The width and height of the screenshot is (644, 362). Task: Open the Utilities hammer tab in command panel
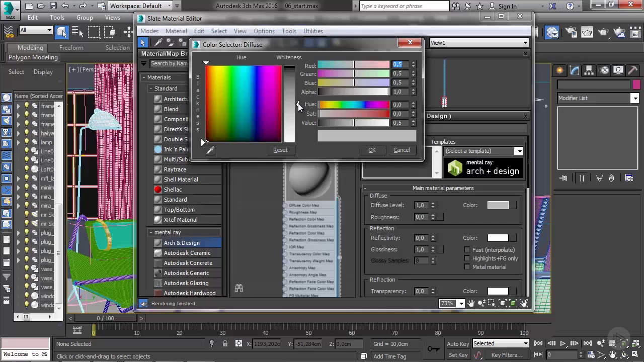632,70
